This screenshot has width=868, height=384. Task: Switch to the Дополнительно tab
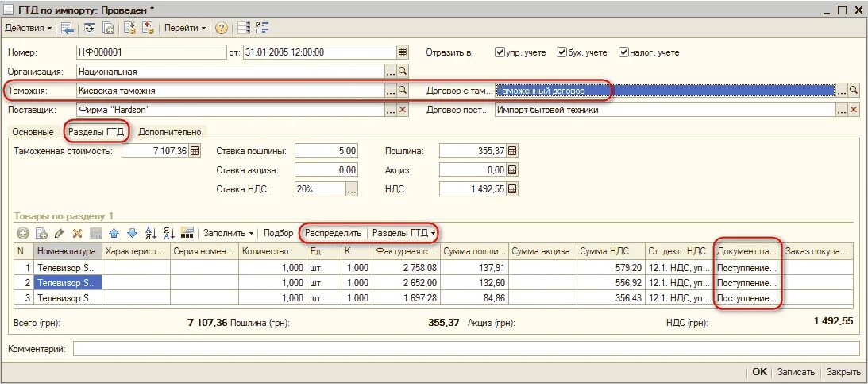(x=171, y=132)
